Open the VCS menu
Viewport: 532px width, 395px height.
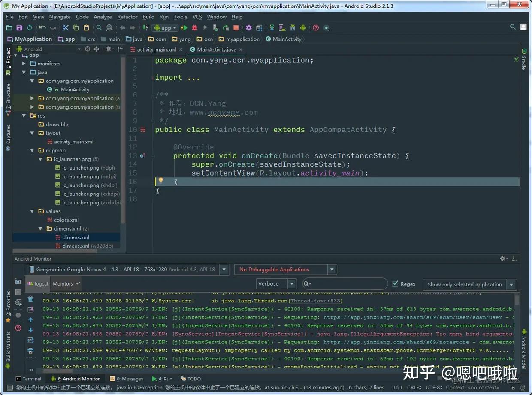pos(197,17)
